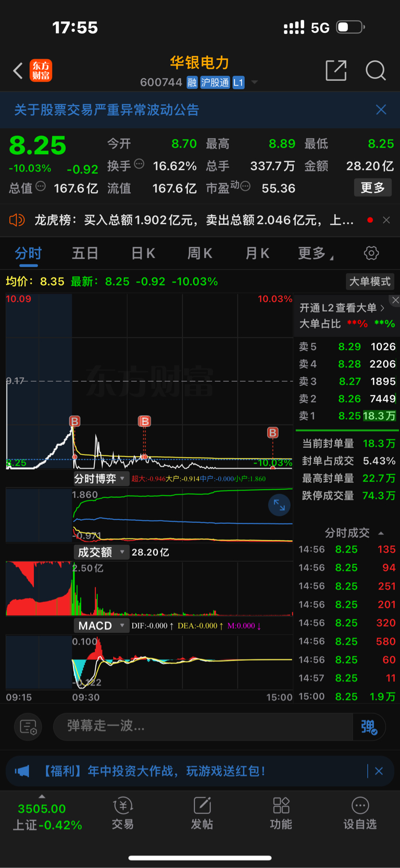Open the 交易 trade icon
The height and width of the screenshot is (868, 400).
pos(123,813)
